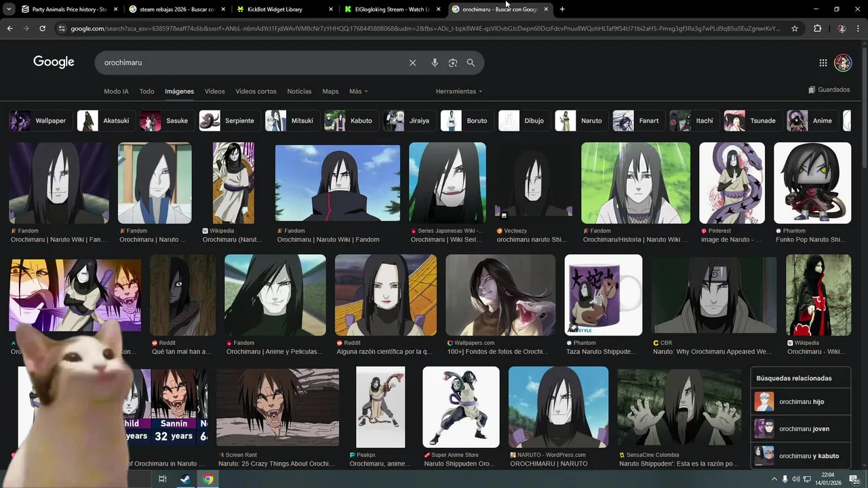
Task: Open the Videos cortos tab
Action: [256, 91]
